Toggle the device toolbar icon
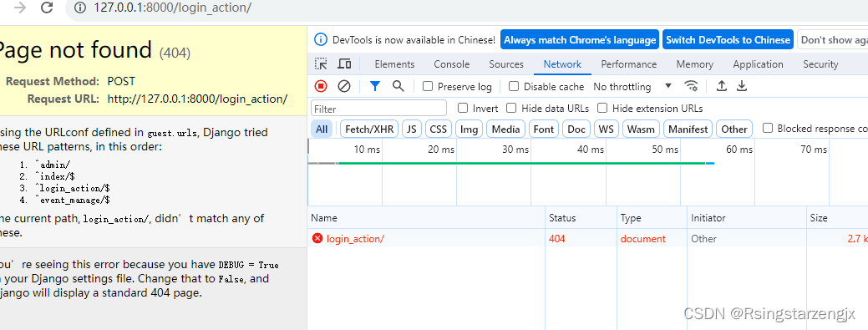The height and width of the screenshot is (330, 868). (x=344, y=64)
